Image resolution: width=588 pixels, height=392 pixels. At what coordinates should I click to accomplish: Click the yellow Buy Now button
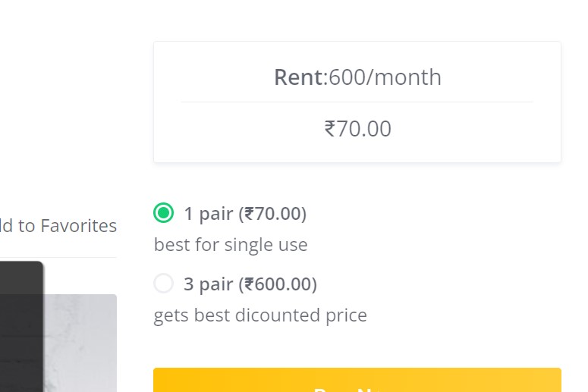357,380
